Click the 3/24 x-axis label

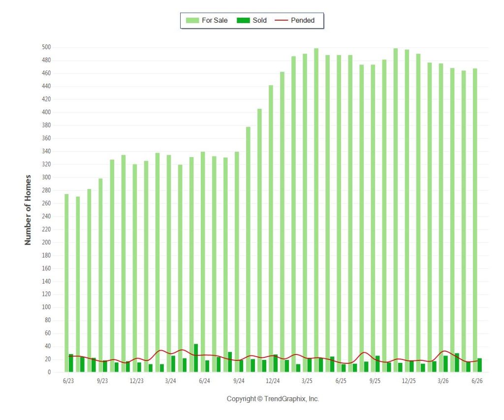coord(171,381)
